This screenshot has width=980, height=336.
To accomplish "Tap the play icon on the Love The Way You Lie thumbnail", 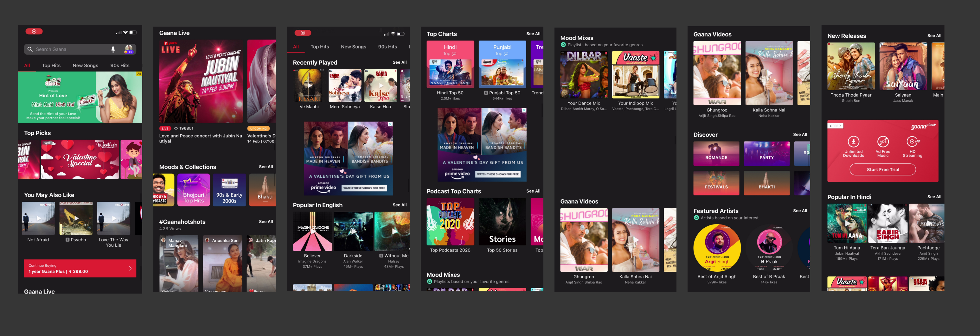I will point(114,218).
